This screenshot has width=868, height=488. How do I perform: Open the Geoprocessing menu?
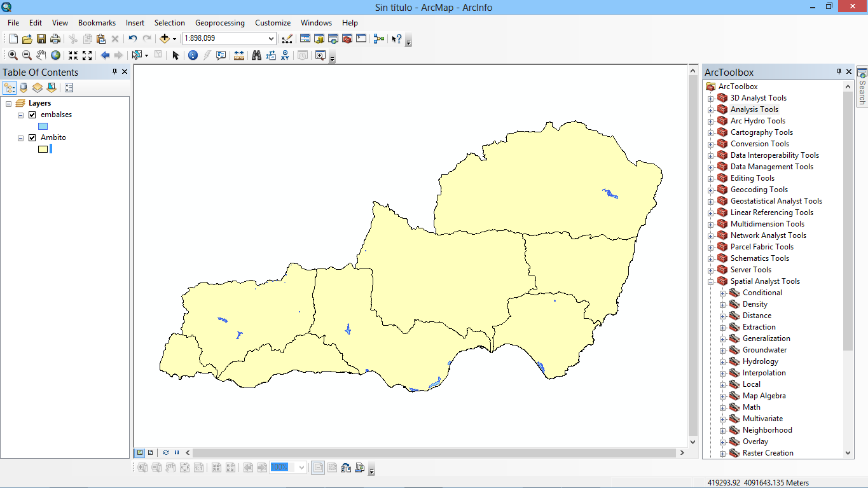219,23
